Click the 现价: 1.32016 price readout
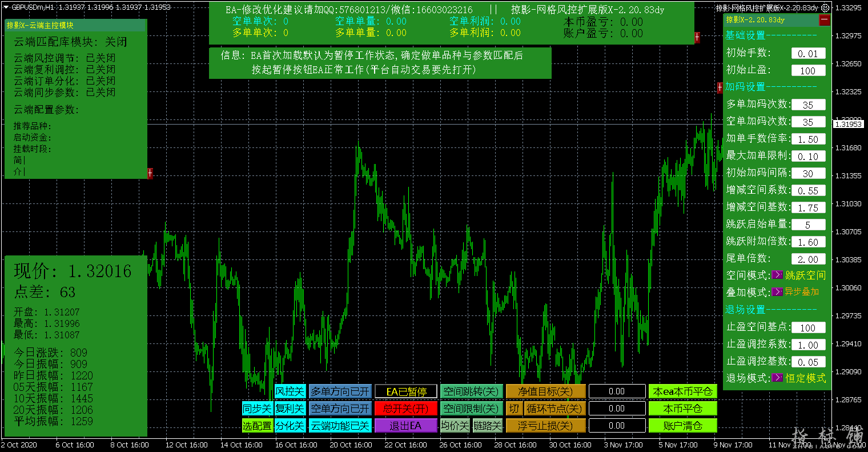 point(73,271)
